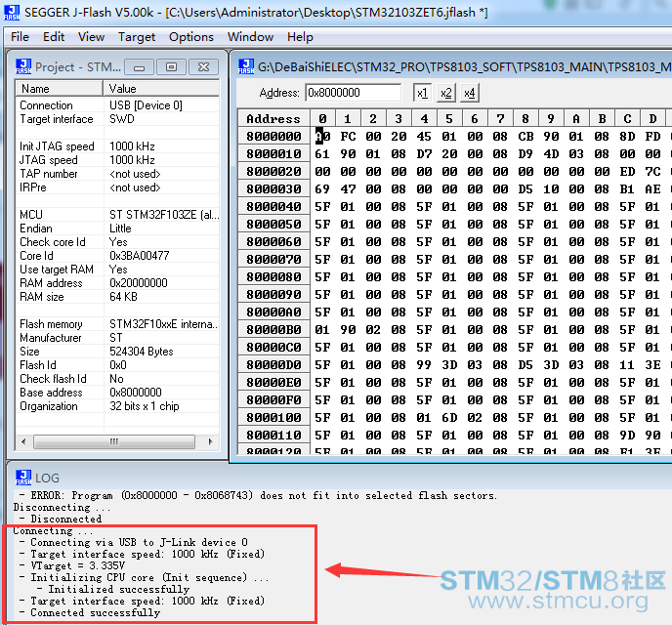Select the Flash Id value '0x0'
Viewport: 672px width, 625px height.
pyautogui.click(x=118, y=365)
